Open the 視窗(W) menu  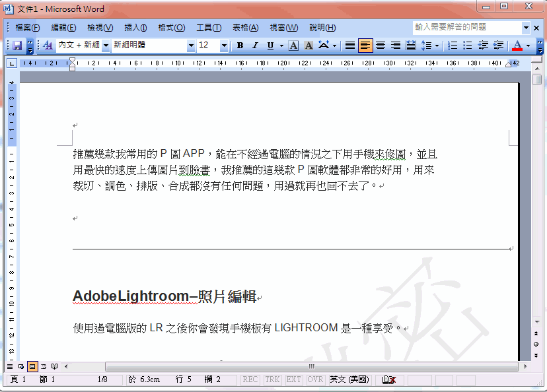tap(284, 28)
